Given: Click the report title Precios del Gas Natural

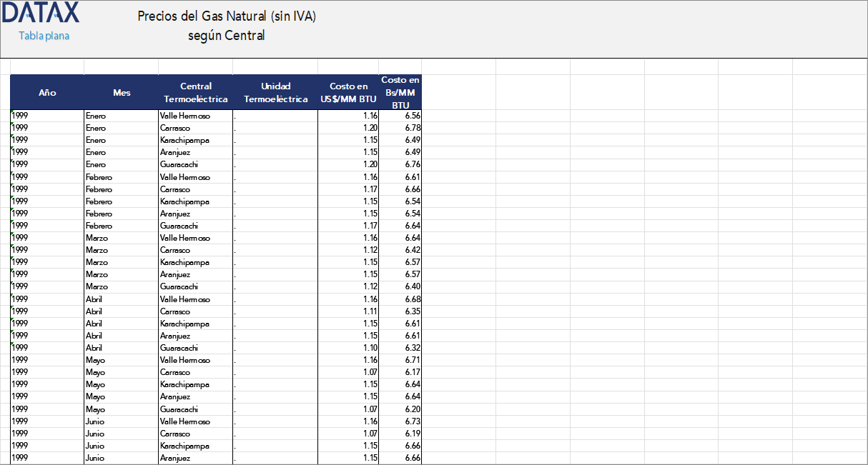Looking at the screenshot, I should click(x=226, y=16).
